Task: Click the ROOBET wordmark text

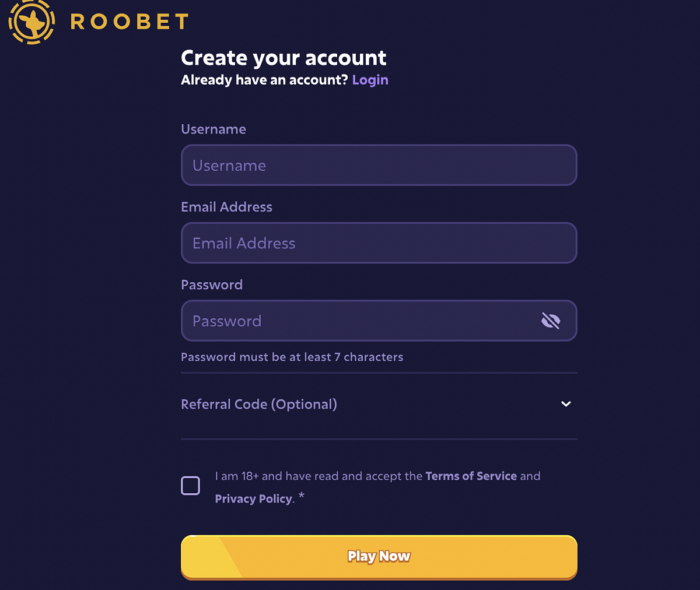Action: pos(129,22)
